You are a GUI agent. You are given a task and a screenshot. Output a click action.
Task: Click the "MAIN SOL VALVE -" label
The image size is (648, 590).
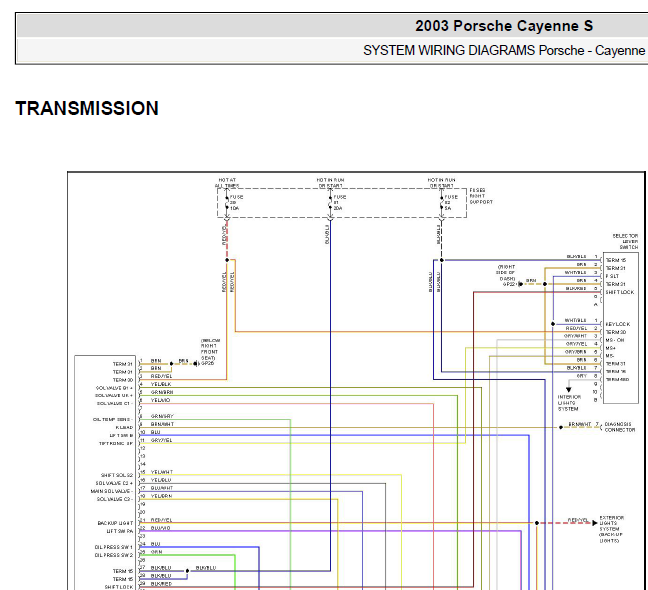(112, 491)
